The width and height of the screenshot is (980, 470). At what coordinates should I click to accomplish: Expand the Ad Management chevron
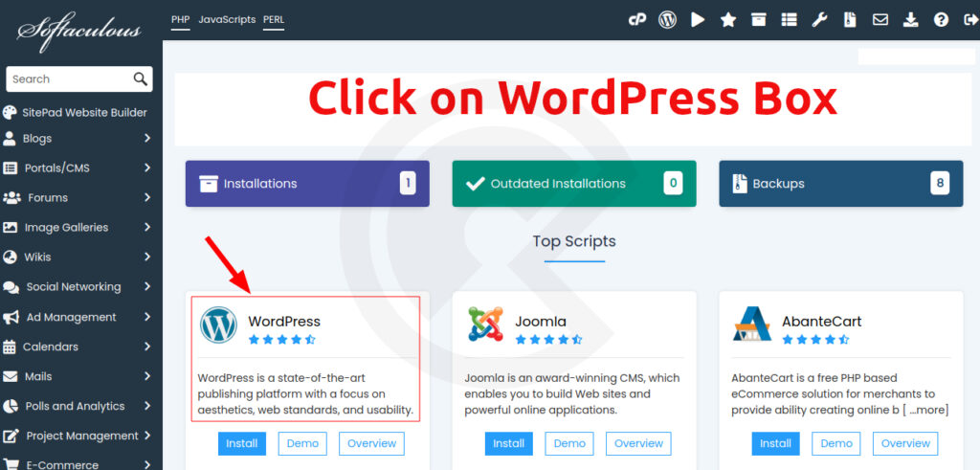click(147, 316)
